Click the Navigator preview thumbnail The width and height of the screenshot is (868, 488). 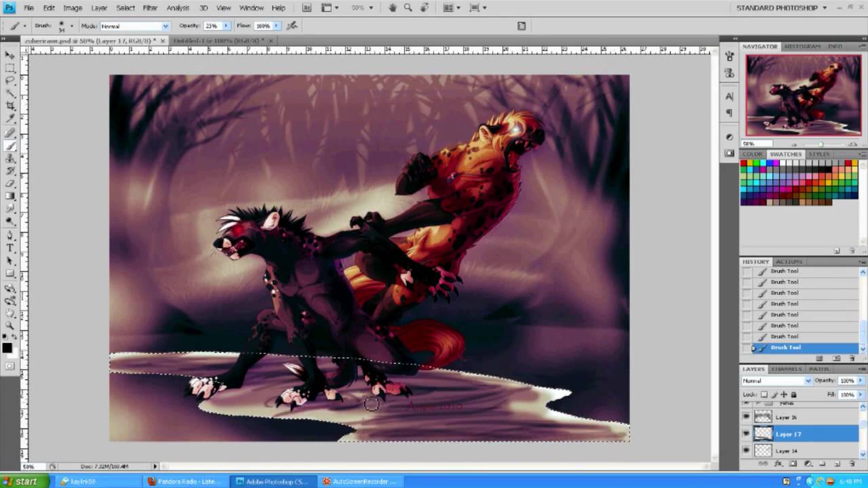pos(803,95)
